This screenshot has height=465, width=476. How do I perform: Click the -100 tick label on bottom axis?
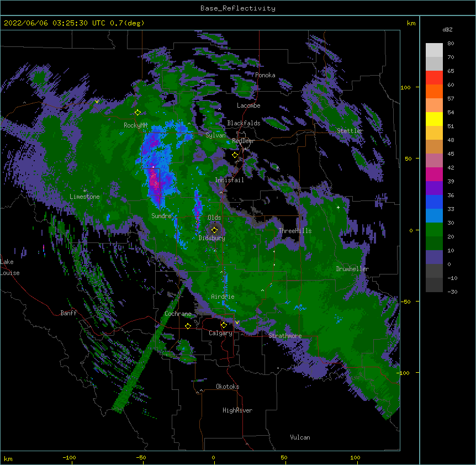(x=69, y=457)
